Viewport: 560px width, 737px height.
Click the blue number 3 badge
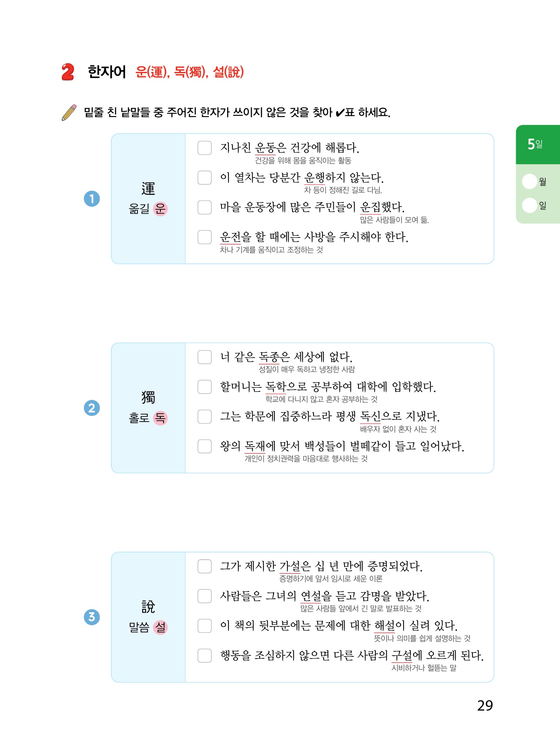point(92,617)
